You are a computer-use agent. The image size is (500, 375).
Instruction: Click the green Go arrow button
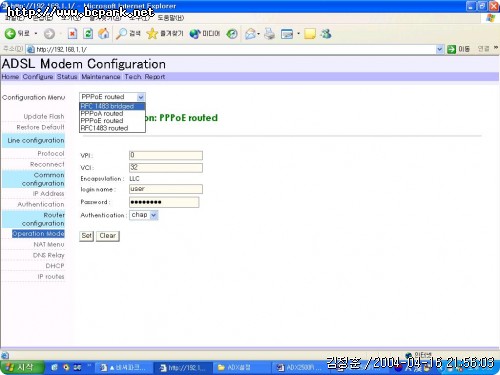click(x=452, y=49)
